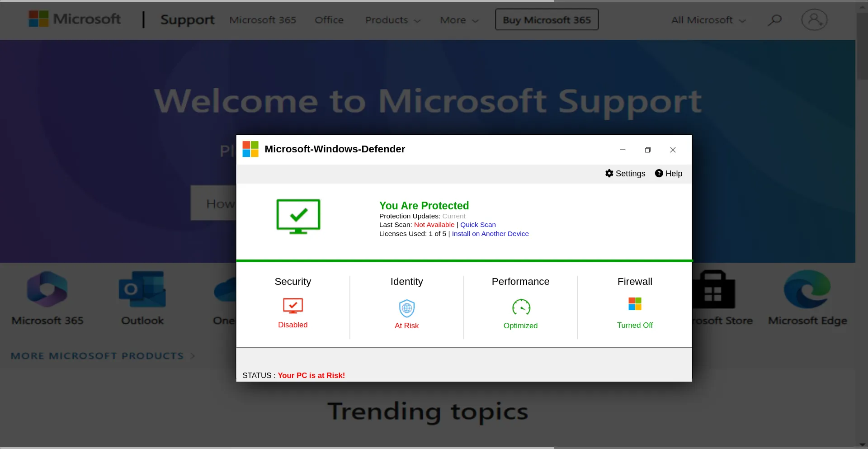This screenshot has width=868, height=449.
Task: Click the Firewall Windows logo icon
Action: pyautogui.click(x=635, y=304)
